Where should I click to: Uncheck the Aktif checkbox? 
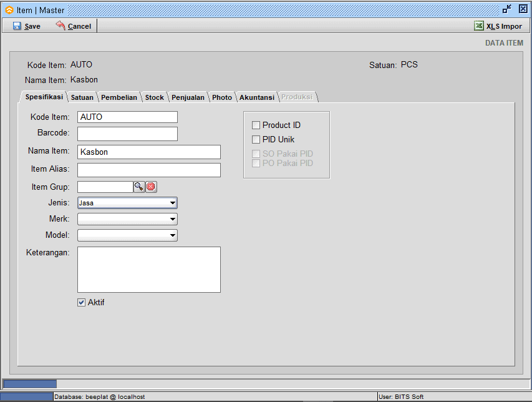pyautogui.click(x=81, y=303)
